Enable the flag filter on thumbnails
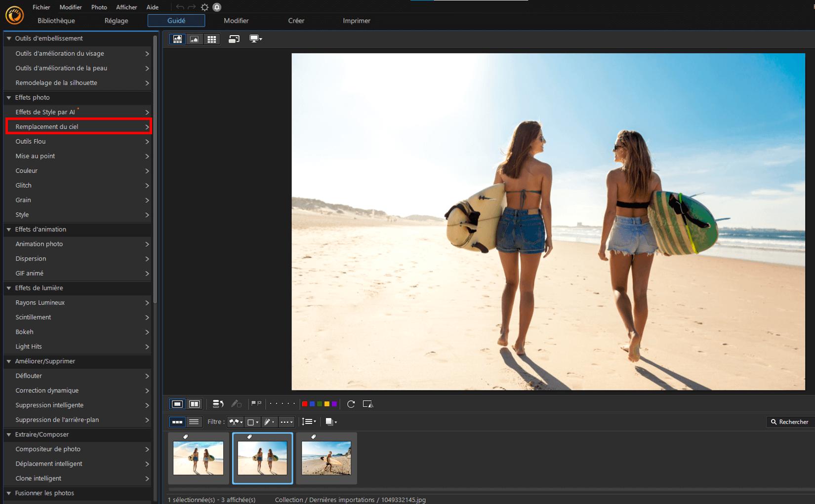815x504 pixels. coord(233,422)
